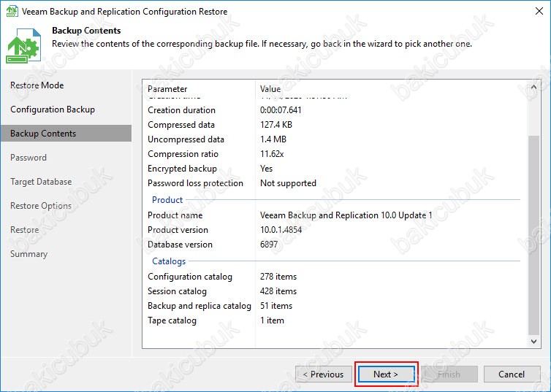This screenshot has height=392, width=551.
Task: Click the Veeam Backup and Replication 10.0 Update 1 value
Action: tap(346, 215)
